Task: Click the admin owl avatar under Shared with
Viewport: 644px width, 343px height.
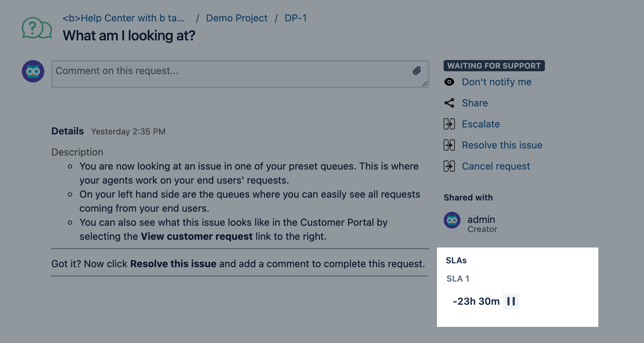Action: (x=452, y=220)
